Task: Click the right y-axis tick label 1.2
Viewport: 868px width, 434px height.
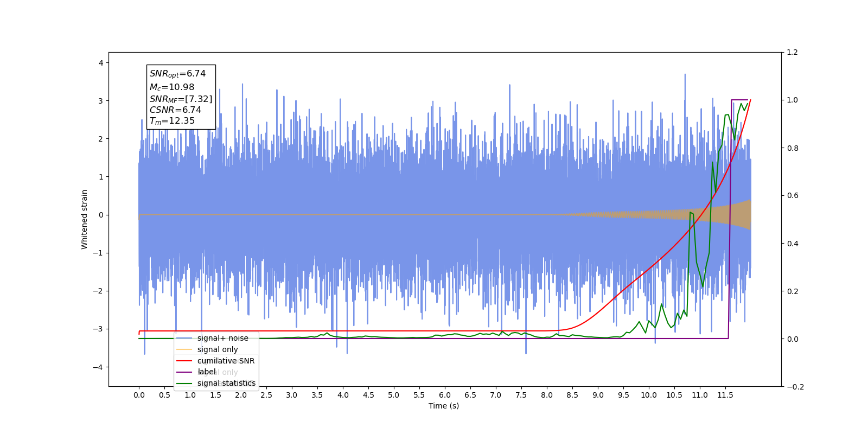Action: 792,53
